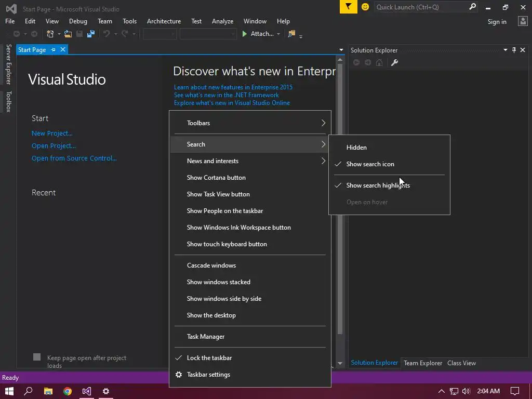Switch to the Team Explorer tab

click(x=423, y=363)
